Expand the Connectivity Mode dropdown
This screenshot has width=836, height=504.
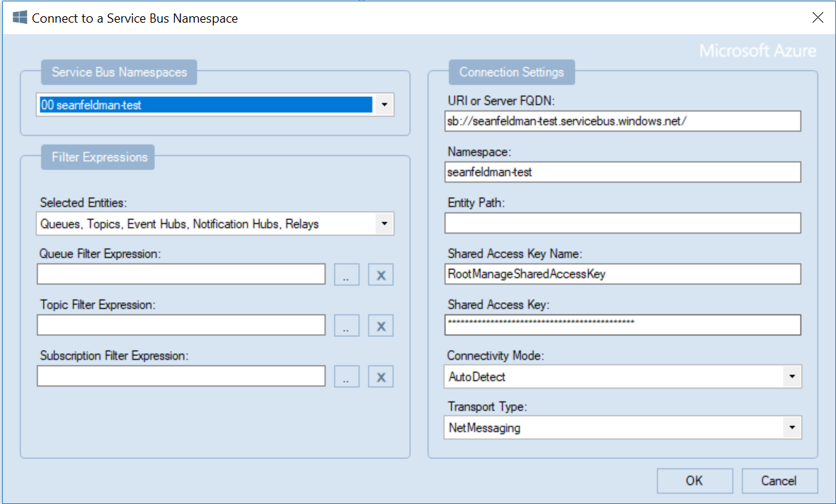click(793, 376)
